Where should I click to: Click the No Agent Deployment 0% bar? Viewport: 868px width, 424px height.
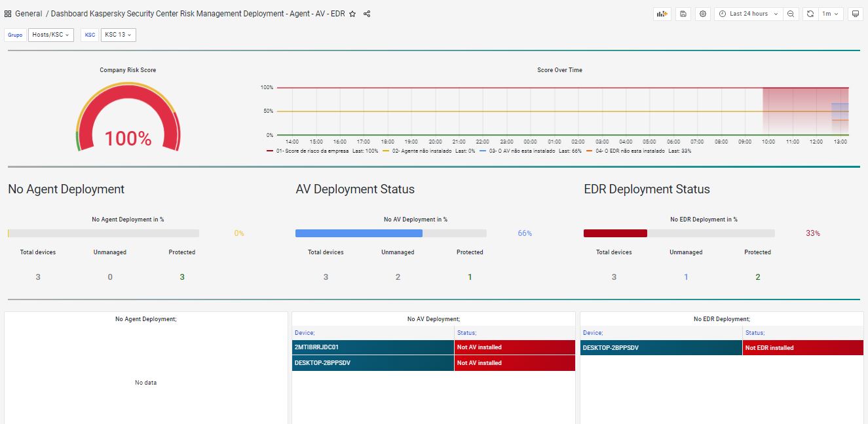click(104, 233)
